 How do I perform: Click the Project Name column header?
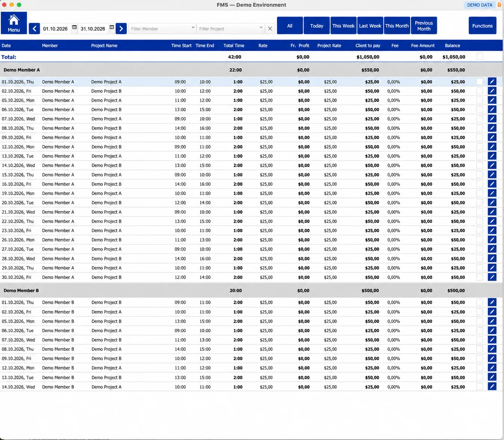coord(104,45)
